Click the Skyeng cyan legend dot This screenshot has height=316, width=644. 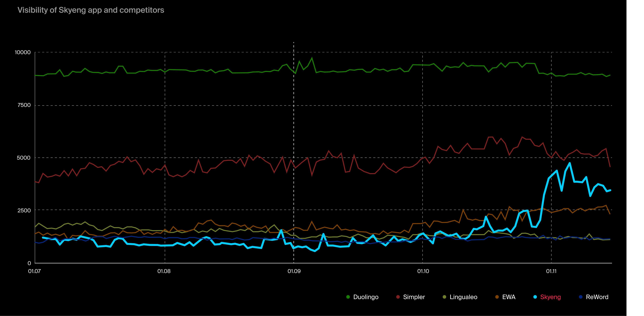(535, 297)
